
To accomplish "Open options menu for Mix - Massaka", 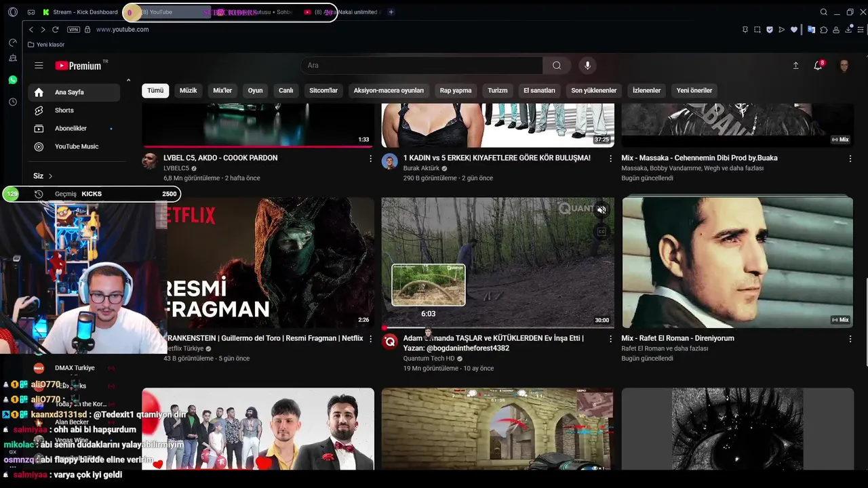I will tap(850, 159).
